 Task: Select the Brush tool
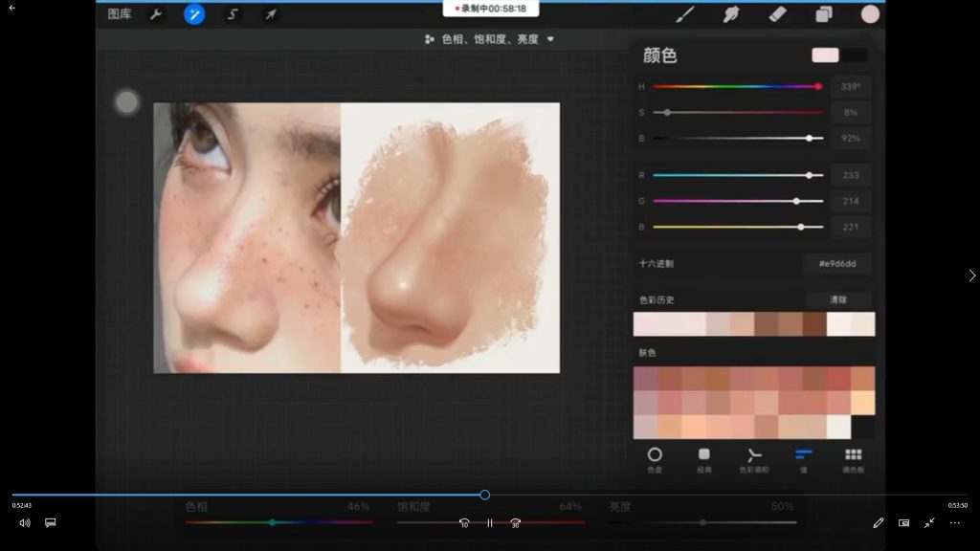pos(685,14)
